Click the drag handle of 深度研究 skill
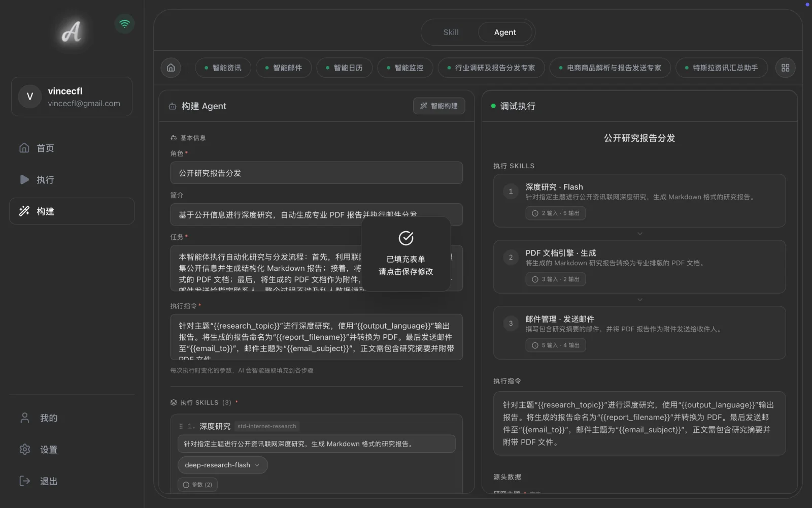The image size is (812, 508). point(181,426)
